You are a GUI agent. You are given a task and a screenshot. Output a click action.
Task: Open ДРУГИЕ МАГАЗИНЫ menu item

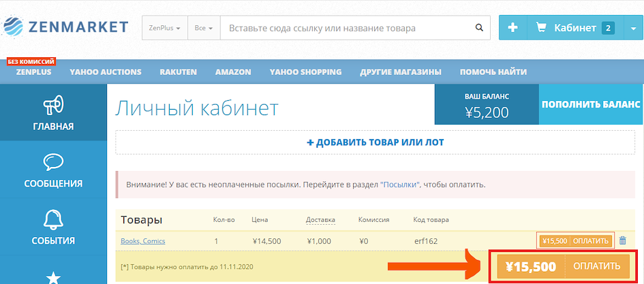pyautogui.click(x=401, y=72)
